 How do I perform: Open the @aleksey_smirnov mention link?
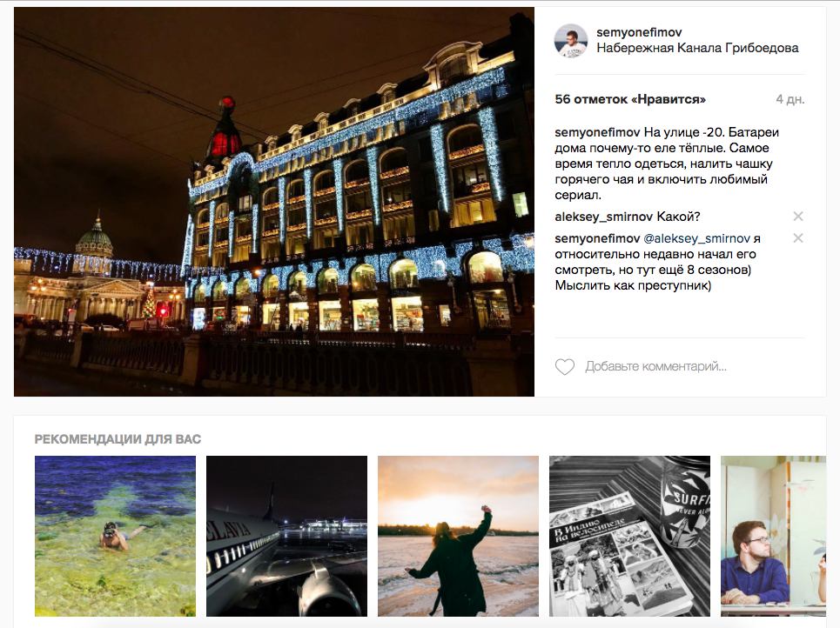click(x=696, y=238)
